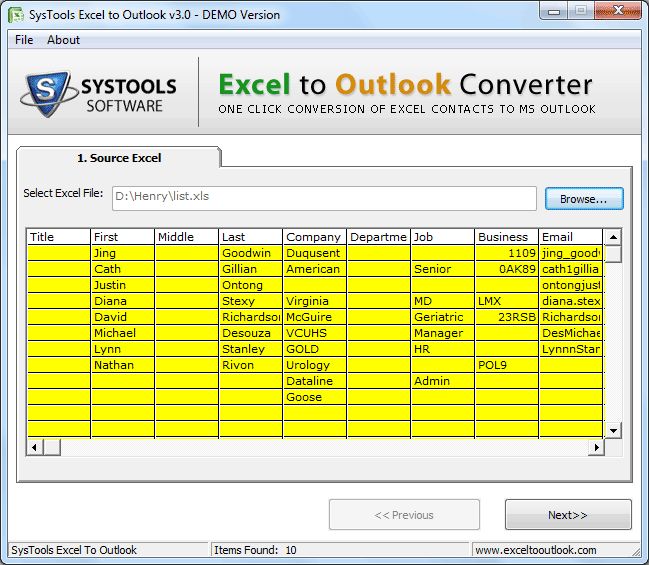
Task: Select the cell 'Cath'
Action: point(123,269)
